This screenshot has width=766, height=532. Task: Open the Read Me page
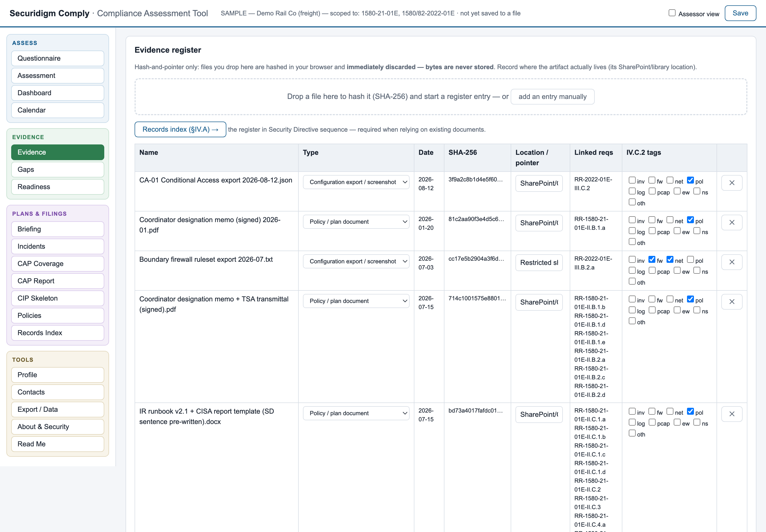tap(58, 444)
